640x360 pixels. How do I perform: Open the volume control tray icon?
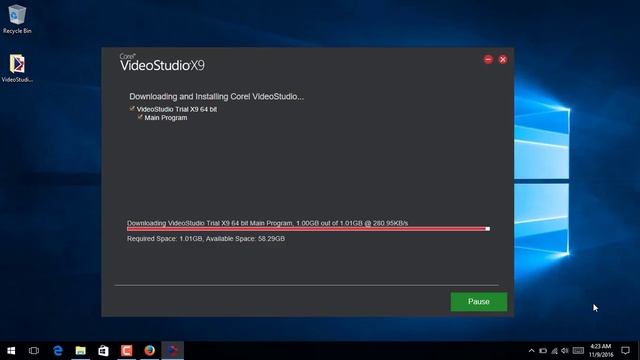tap(565, 351)
